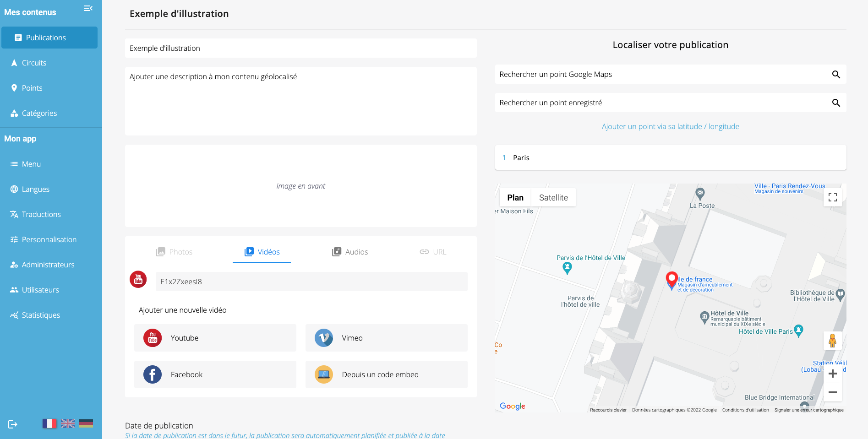Click the logout icon at bottom left

coord(13,424)
